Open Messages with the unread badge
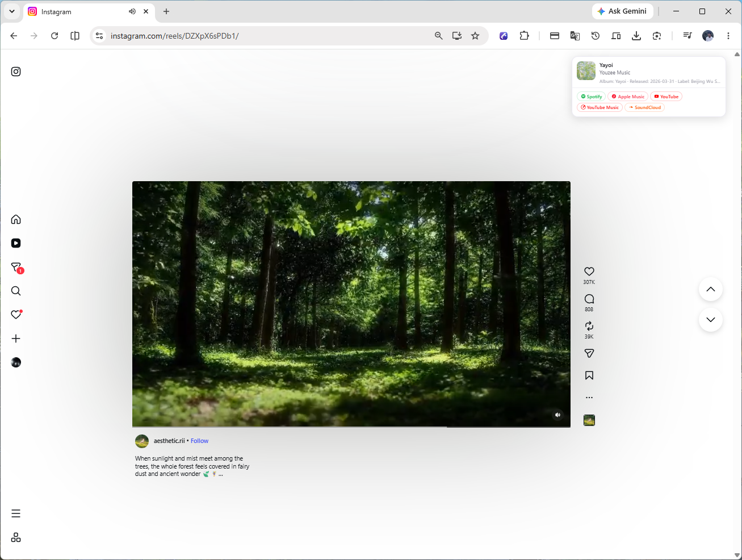 click(x=16, y=268)
